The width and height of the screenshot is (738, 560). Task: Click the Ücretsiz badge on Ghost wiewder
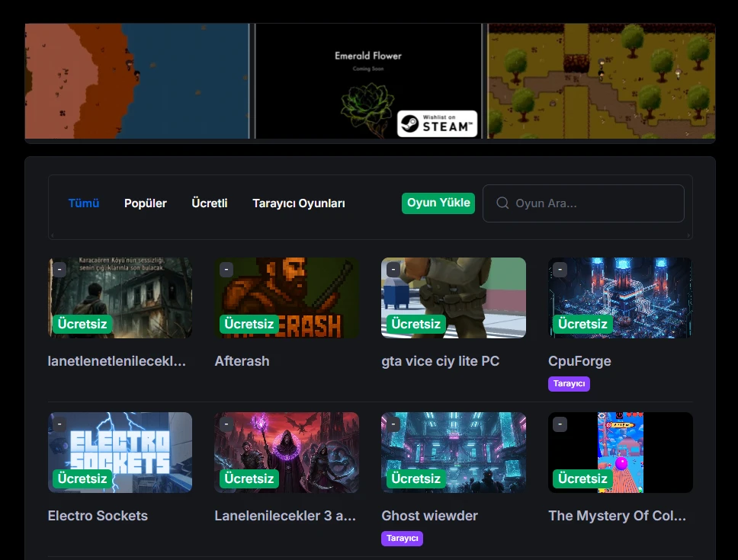(416, 478)
